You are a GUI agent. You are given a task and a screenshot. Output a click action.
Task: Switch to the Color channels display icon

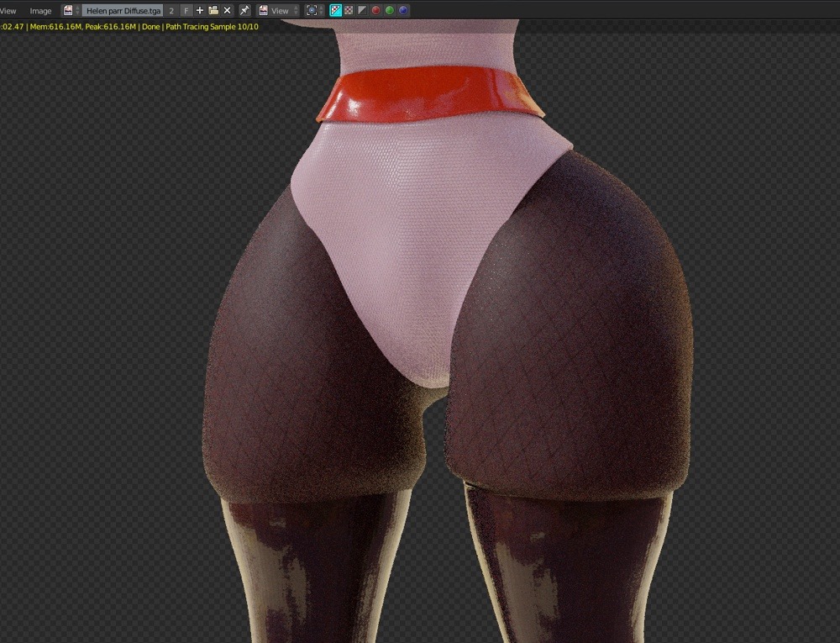click(x=349, y=10)
